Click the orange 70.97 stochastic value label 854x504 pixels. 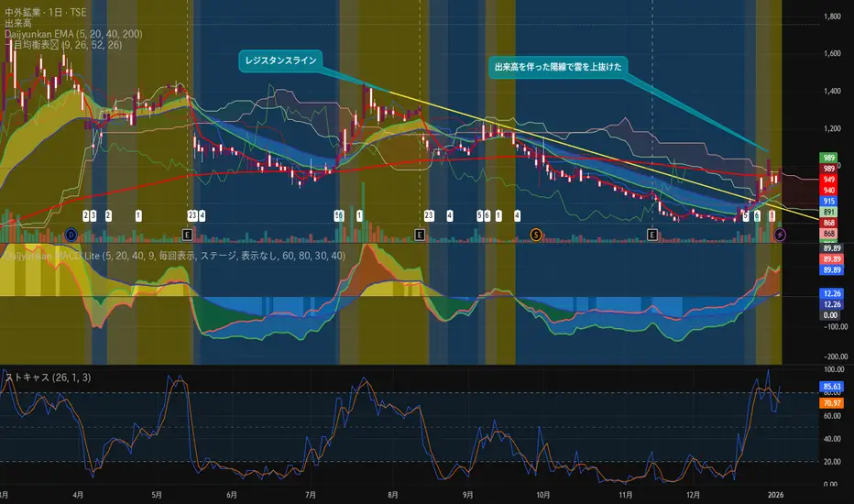point(832,403)
